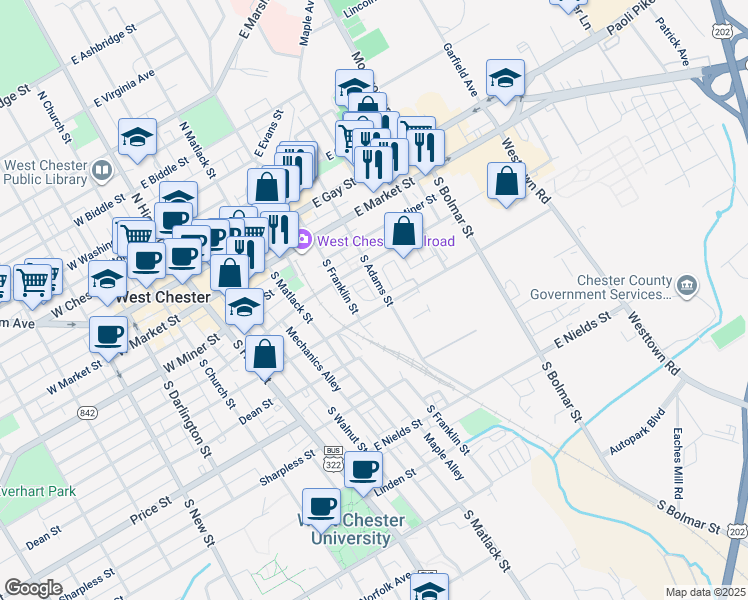Open the Google logo link

click(x=33, y=588)
